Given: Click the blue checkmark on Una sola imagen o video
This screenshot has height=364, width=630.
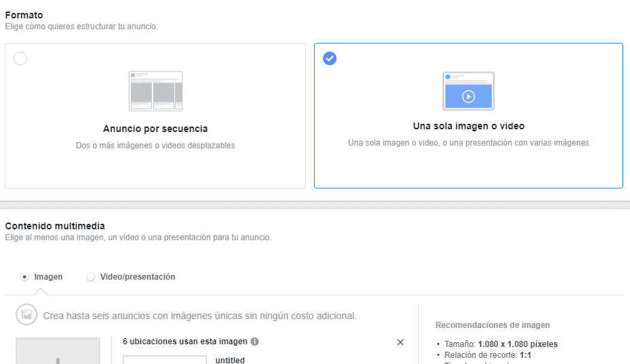Looking at the screenshot, I should (x=330, y=59).
